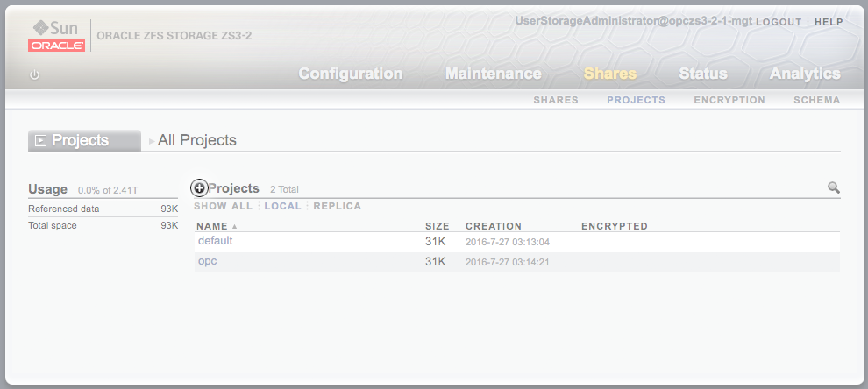
Task: Filter the list with SHOW ALL
Action: click(x=223, y=206)
